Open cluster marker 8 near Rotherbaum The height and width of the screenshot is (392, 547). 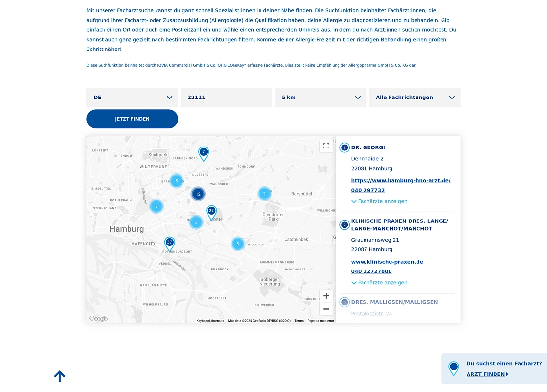click(x=156, y=206)
